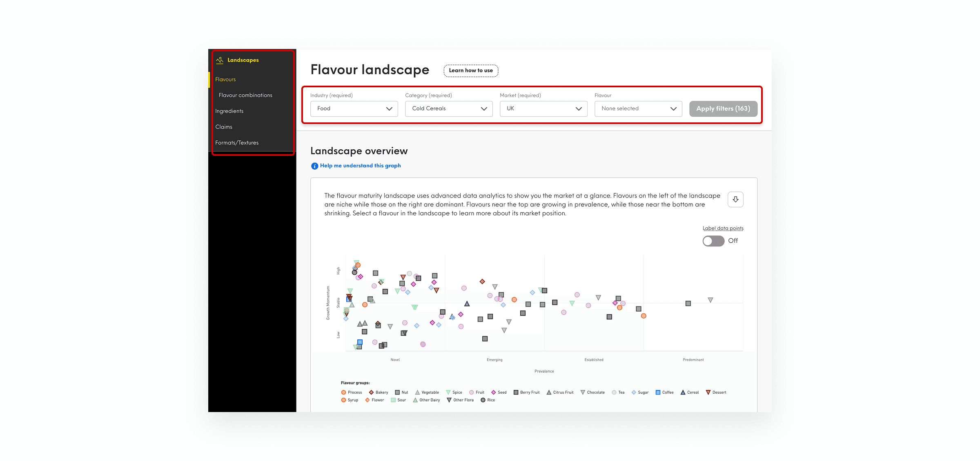
Task: Click the Dessert legend triangle icon
Action: [708, 392]
